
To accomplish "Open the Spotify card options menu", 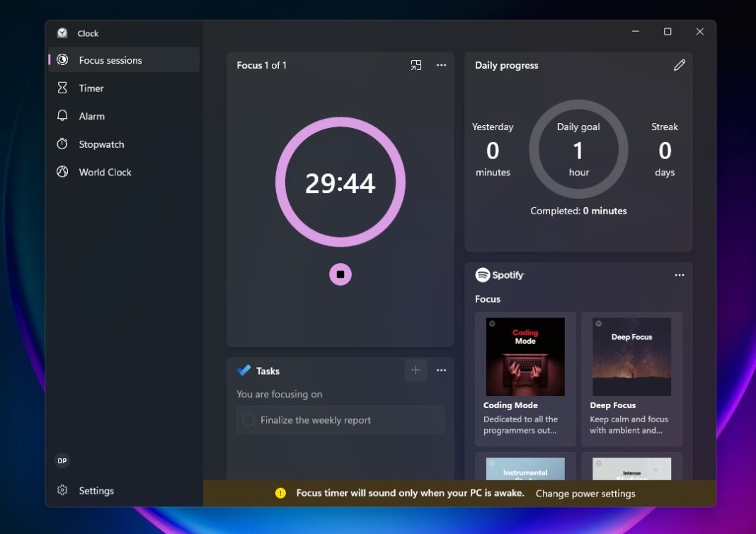I will [x=680, y=274].
